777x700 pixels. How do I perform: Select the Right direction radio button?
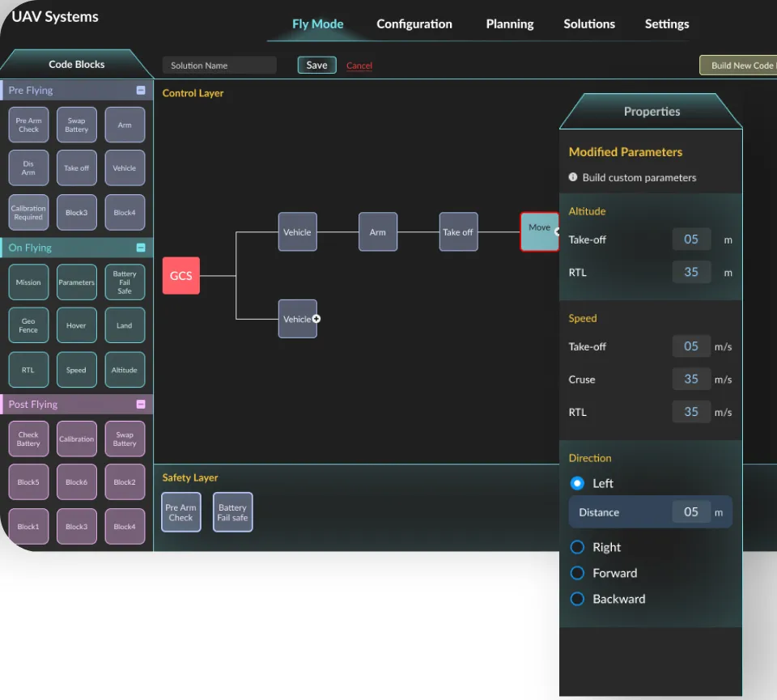pos(577,547)
